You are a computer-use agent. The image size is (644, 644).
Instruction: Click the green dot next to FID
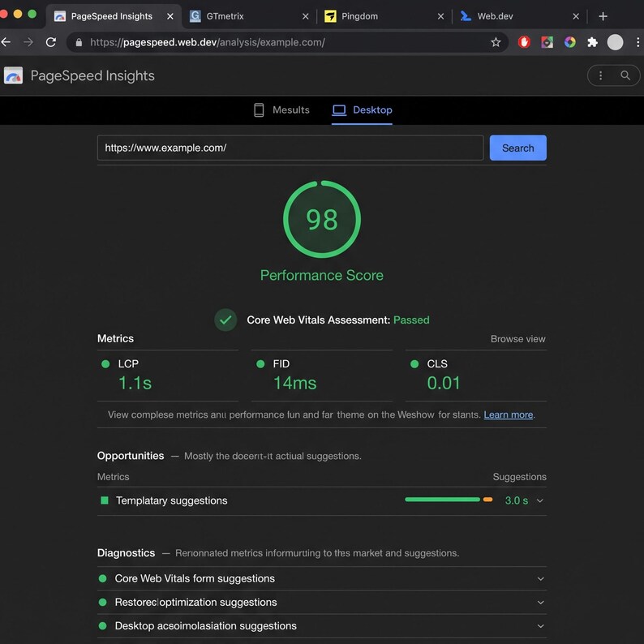pyautogui.click(x=260, y=364)
